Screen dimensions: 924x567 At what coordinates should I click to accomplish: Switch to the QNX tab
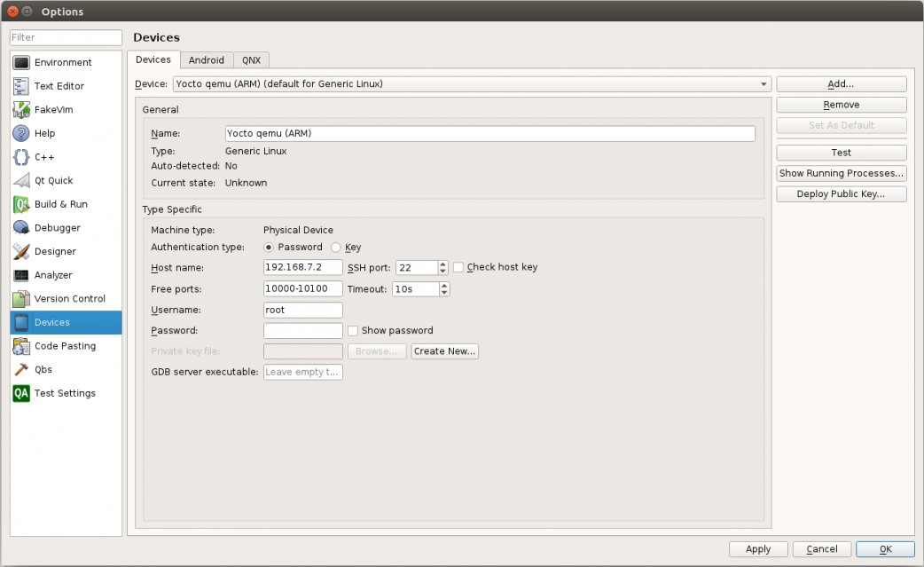(x=251, y=60)
